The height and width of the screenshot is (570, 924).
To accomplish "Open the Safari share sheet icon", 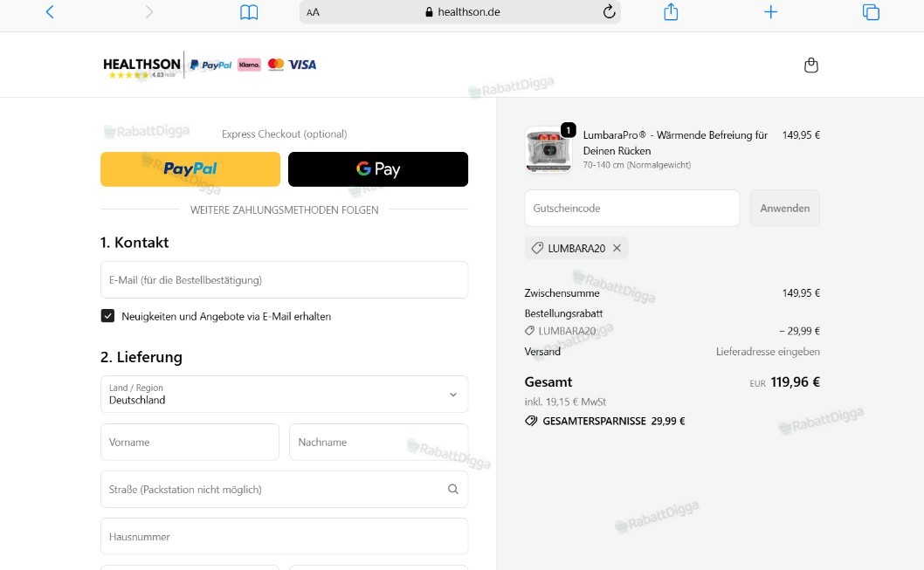I will tap(671, 11).
